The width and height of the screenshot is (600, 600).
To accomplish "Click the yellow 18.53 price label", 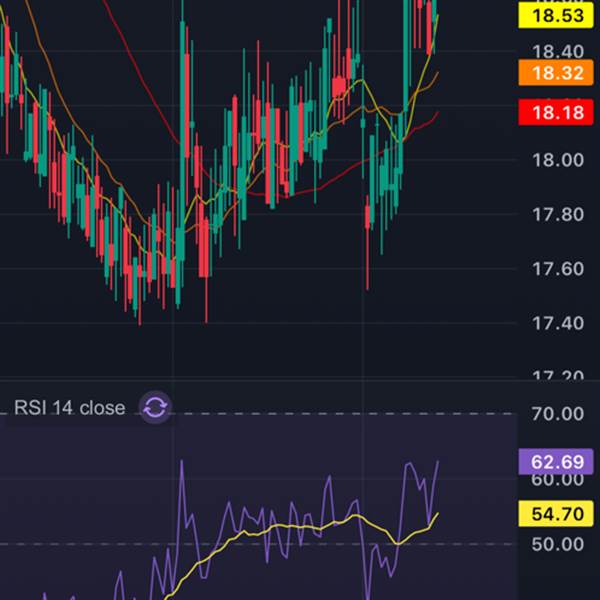I will 556,16.
